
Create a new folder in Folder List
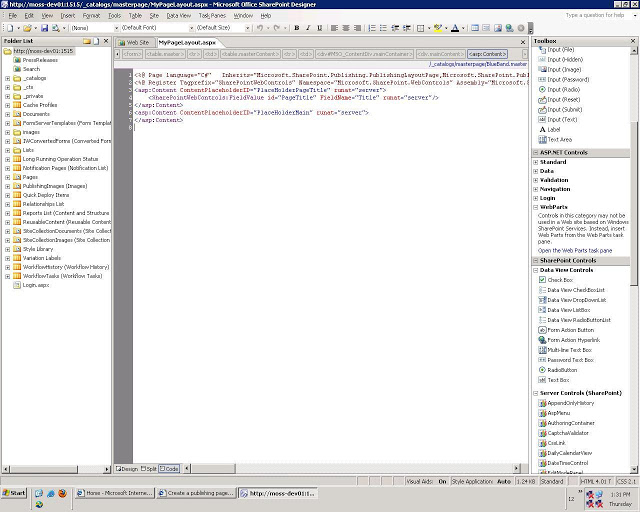(87, 41)
